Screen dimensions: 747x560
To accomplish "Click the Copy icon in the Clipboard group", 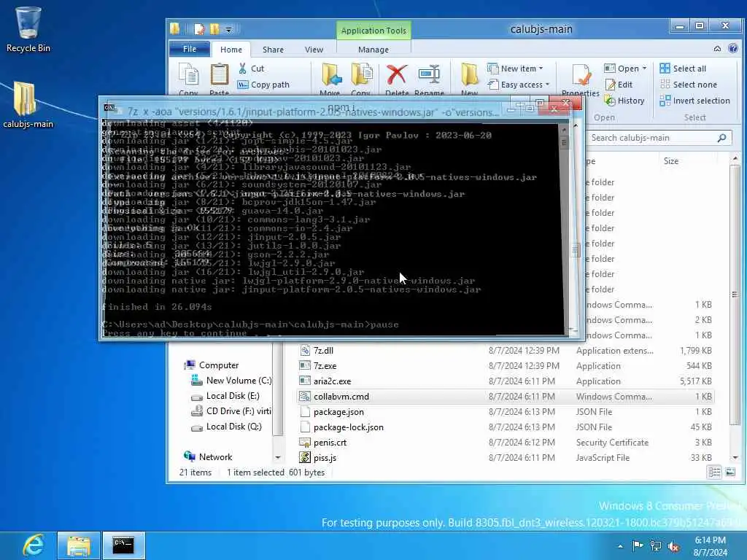I will click(x=189, y=75).
